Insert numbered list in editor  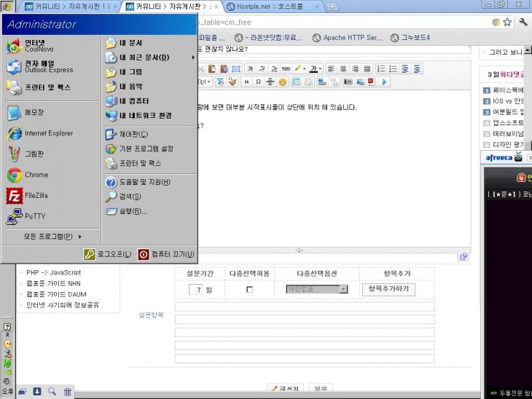pos(381,69)
